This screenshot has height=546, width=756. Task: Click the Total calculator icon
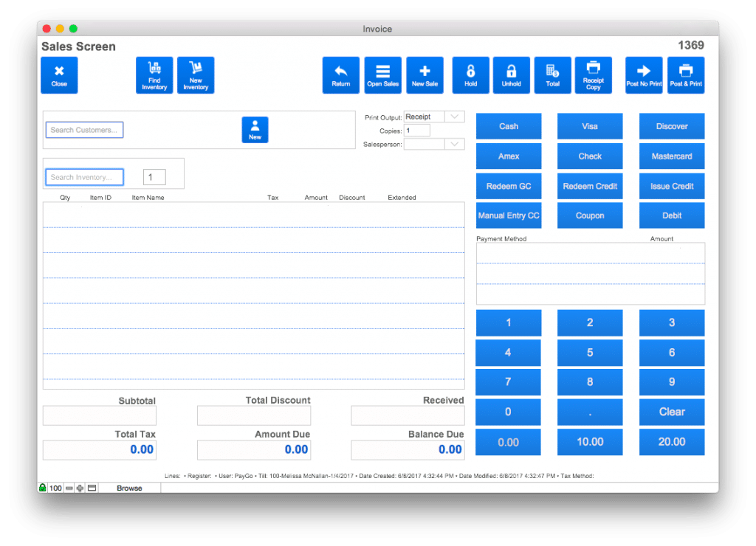[552, 75]
